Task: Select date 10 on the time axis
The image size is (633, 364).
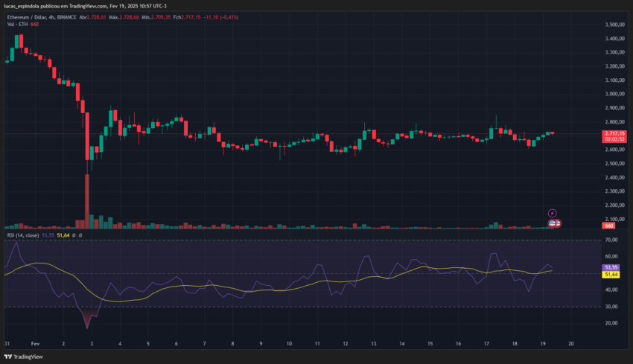Action: pyautogui.click(x=289, y=344)
